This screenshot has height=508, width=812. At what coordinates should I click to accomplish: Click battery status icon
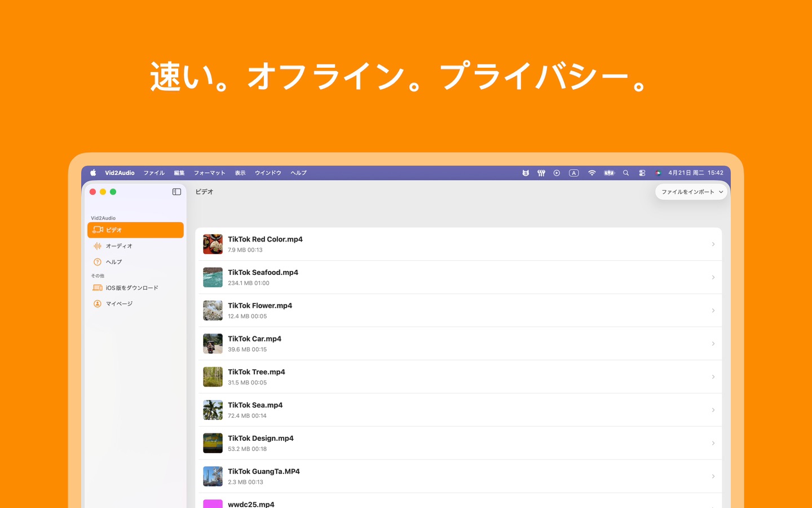tap(609, 173)
